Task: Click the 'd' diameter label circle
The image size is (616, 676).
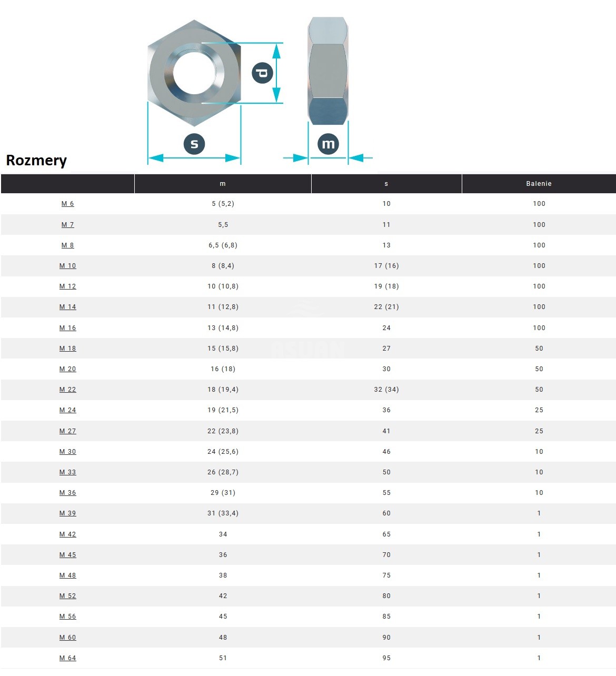Action: 262,73
